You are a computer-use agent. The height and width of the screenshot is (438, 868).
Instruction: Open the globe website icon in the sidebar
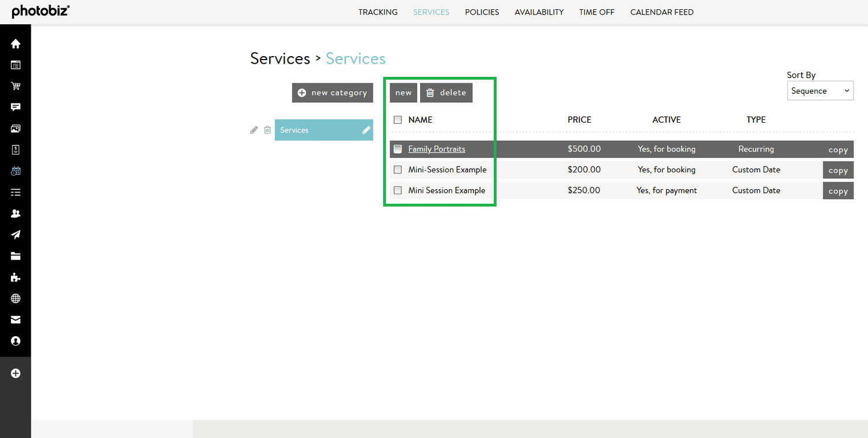(16, 298)
